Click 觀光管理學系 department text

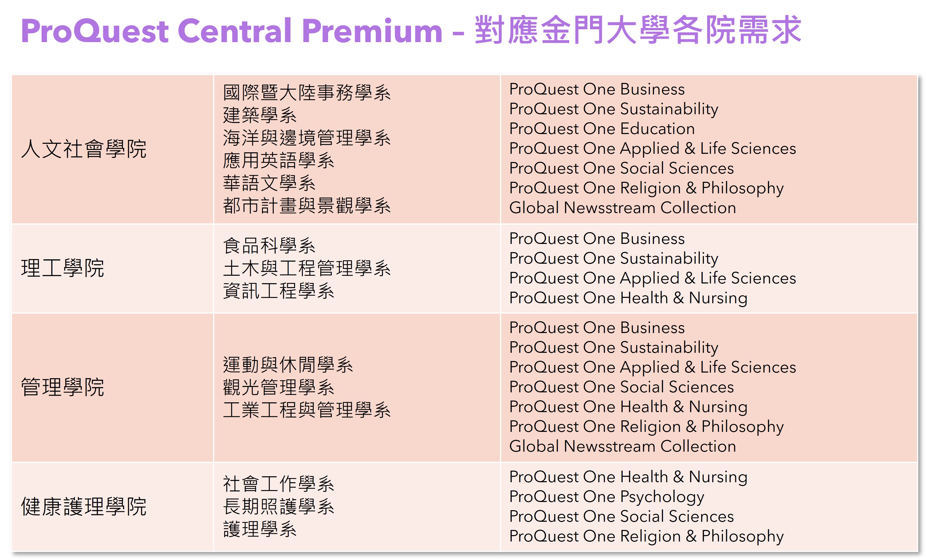click(x=278, y=387)
